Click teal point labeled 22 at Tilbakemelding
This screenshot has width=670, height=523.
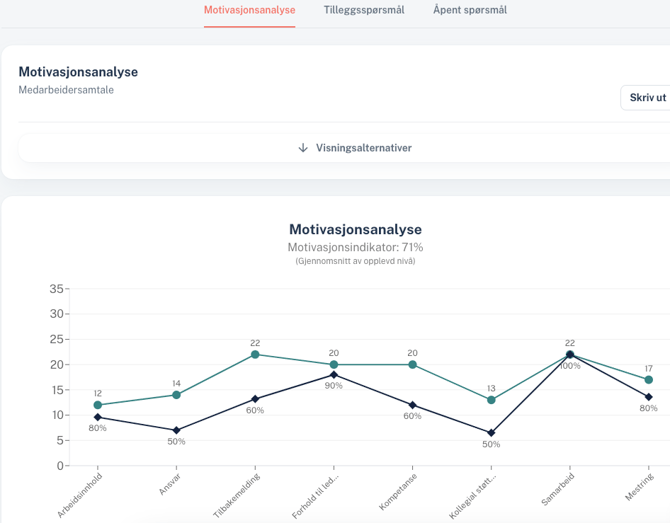pyautogui.click(x=255, y=354)
